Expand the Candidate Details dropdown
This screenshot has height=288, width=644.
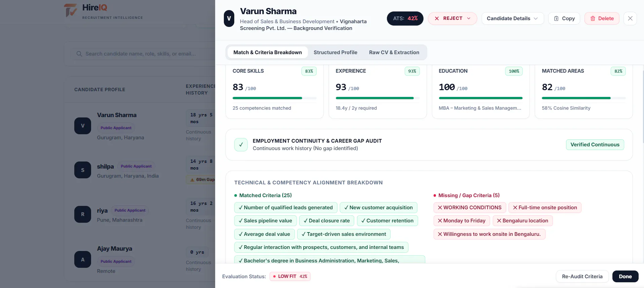(513, 19)
